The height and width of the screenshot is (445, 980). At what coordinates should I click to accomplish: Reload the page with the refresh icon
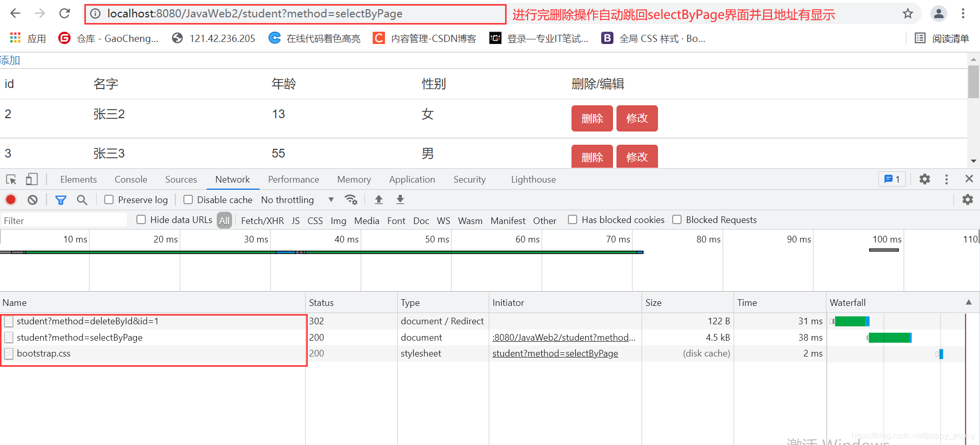[64, 14]
